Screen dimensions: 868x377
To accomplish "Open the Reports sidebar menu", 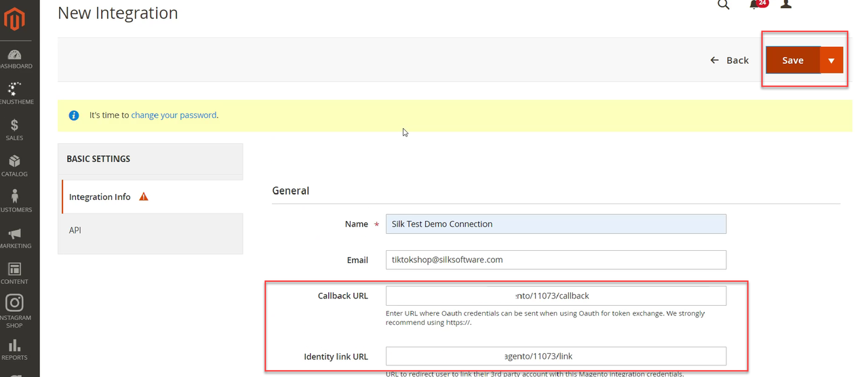I will (x=15, y=350).
